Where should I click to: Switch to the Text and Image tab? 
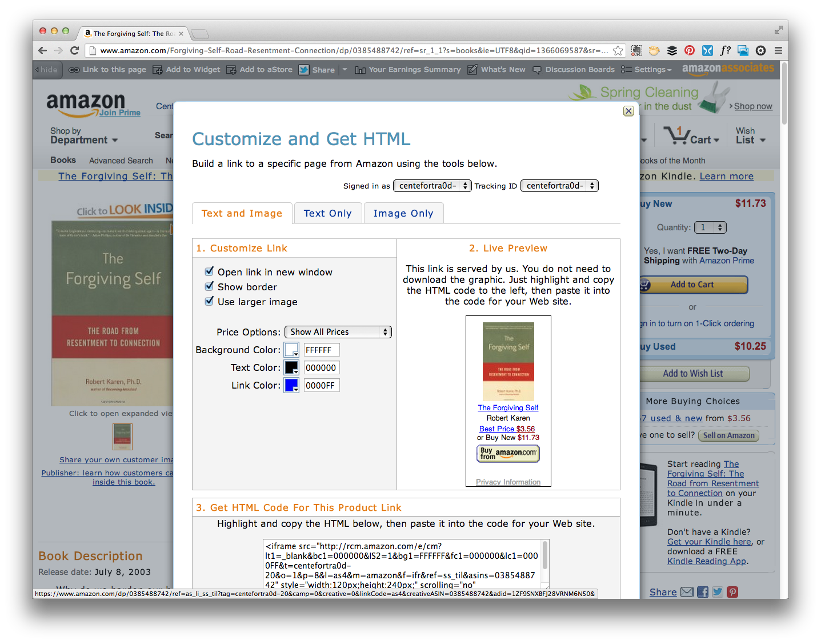(242, 213)
